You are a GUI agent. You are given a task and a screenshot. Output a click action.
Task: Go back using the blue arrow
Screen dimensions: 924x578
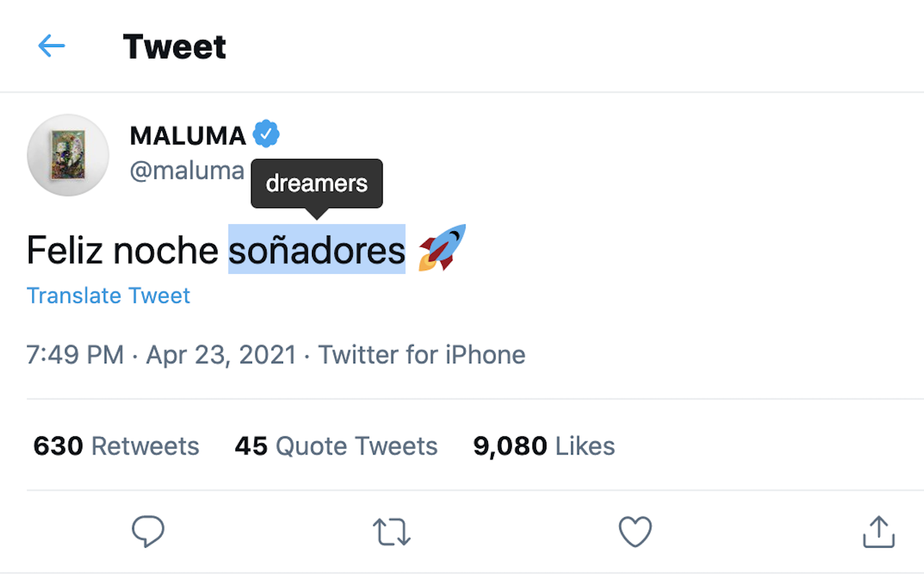(x=51, y=47)
